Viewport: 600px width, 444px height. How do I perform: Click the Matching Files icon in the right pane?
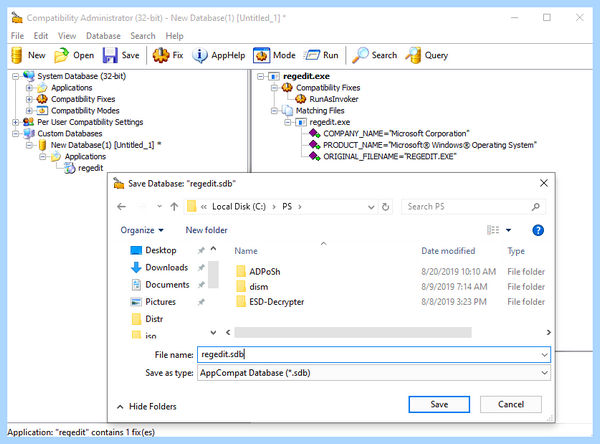click(287, 111)
